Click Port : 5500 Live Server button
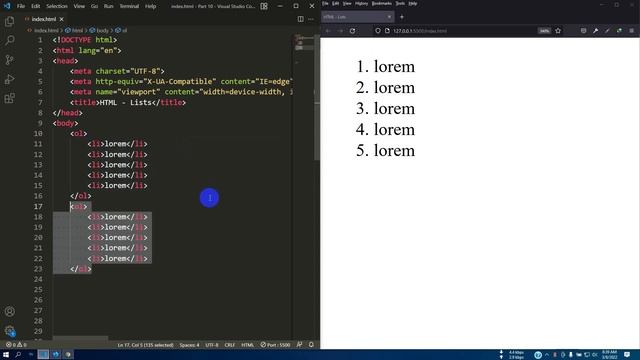The image size is (640, 360). (x=276, y=345)
